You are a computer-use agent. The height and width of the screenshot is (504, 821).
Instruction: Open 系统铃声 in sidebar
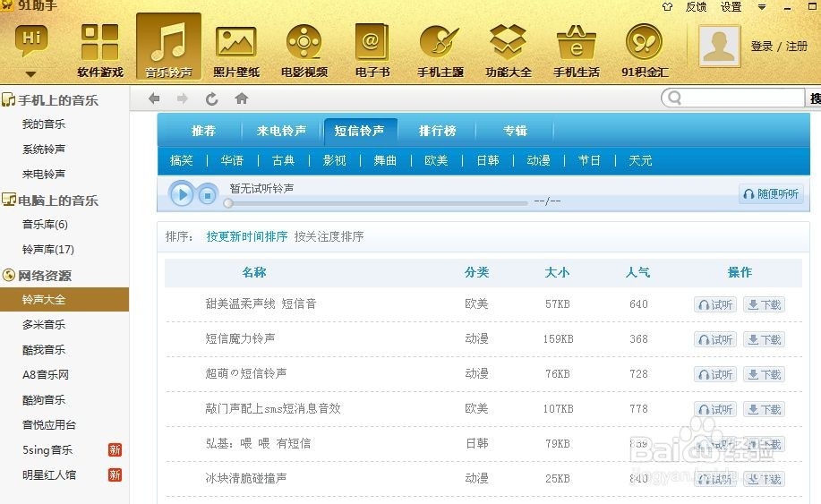click(x=44, y=149)
